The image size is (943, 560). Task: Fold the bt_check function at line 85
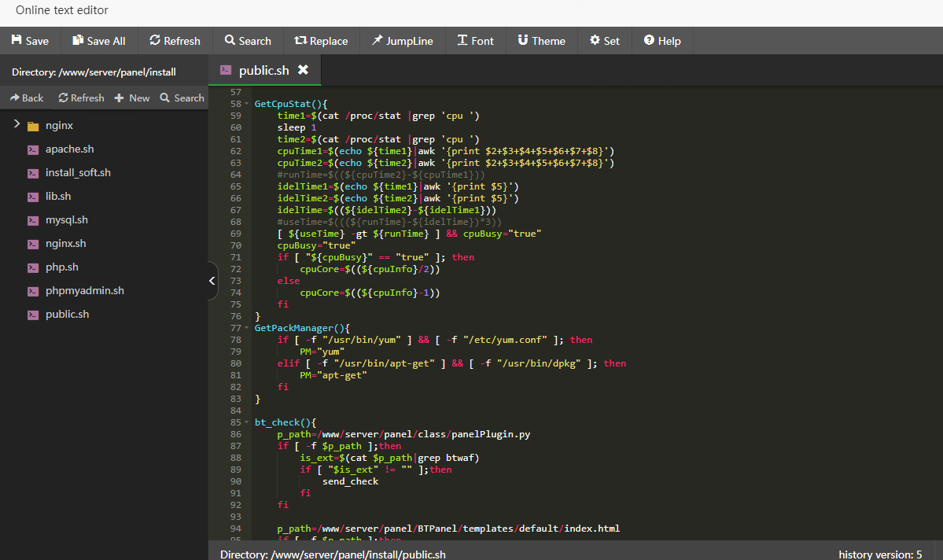point(248,422)
